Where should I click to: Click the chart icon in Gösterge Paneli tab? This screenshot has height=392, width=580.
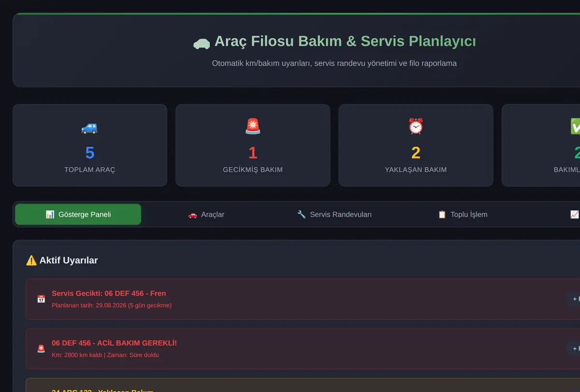(50, 215)
